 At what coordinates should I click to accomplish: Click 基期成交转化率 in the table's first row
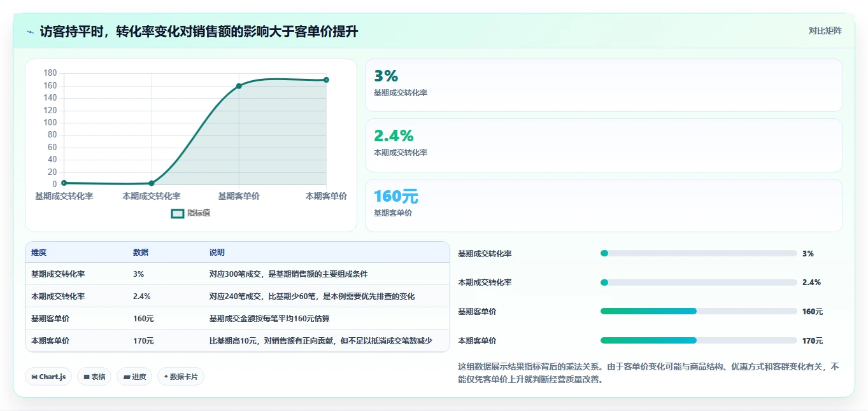pos(58,274)
